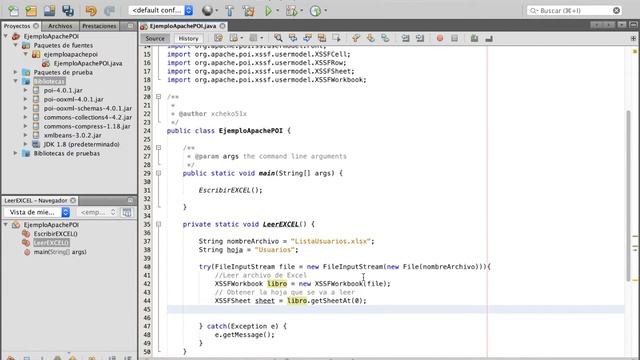
Task: Expand the Bibliotecas de pruebas node
Action: tap(16, 153)
